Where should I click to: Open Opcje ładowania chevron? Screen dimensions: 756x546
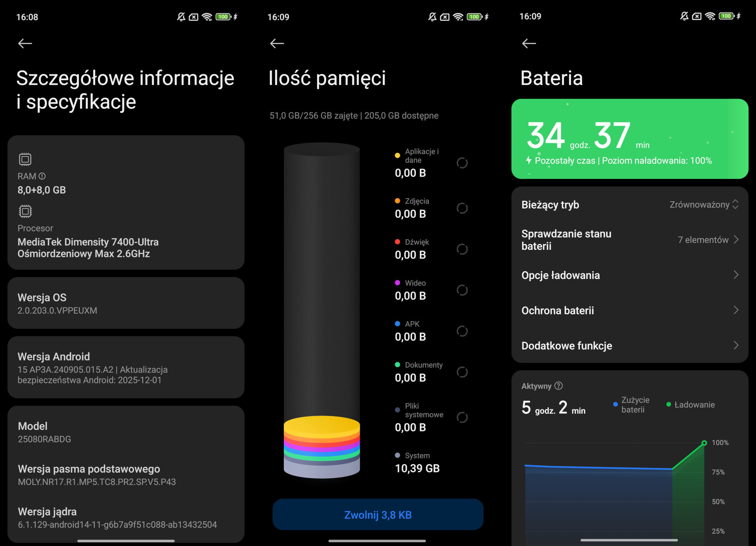click(736, 275)
